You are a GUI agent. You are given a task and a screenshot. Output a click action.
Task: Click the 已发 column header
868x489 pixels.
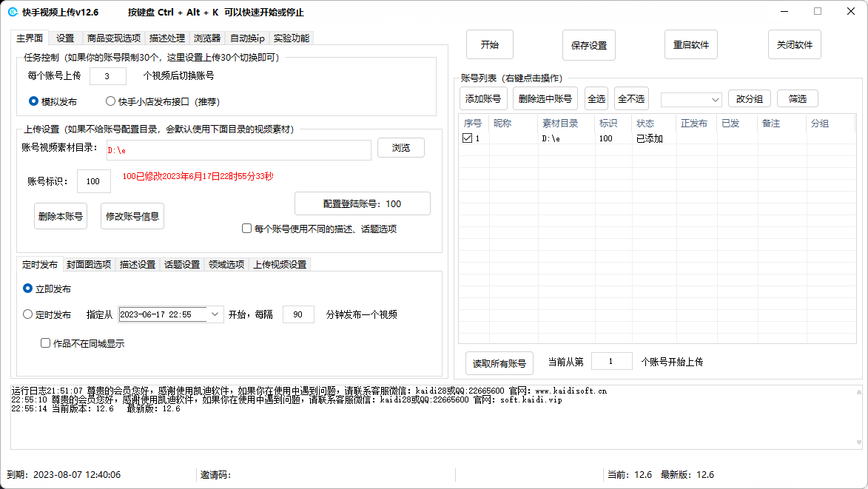point(738,124)
